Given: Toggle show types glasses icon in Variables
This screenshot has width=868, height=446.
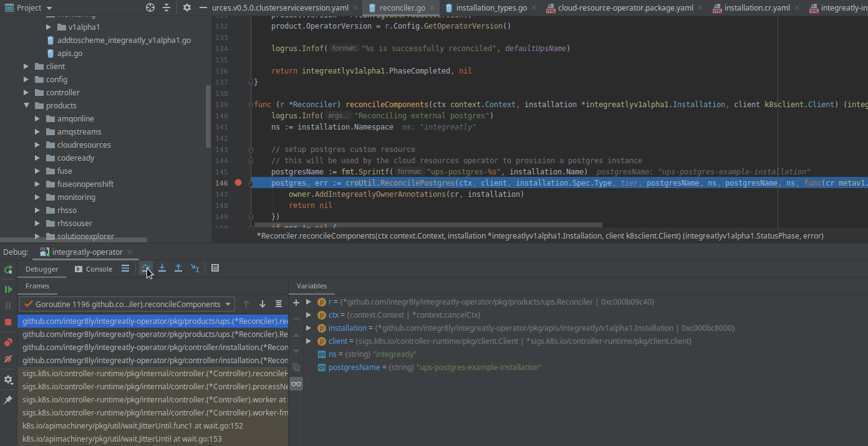Looking at the screenshot, I should coord(296,384).
